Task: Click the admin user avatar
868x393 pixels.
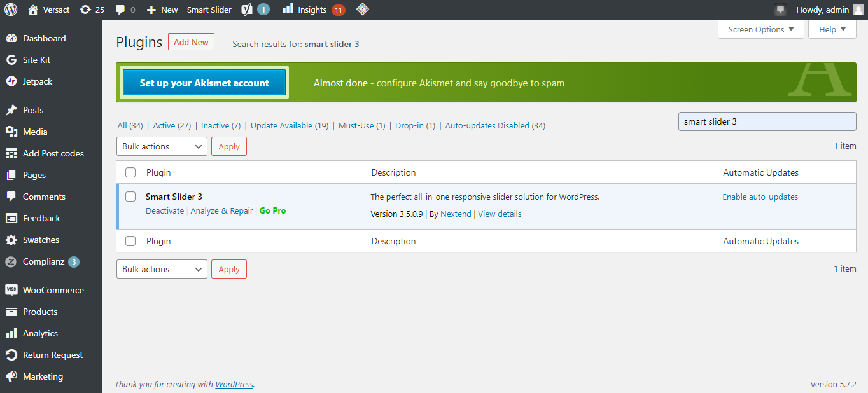Action: tap(858, 10)
